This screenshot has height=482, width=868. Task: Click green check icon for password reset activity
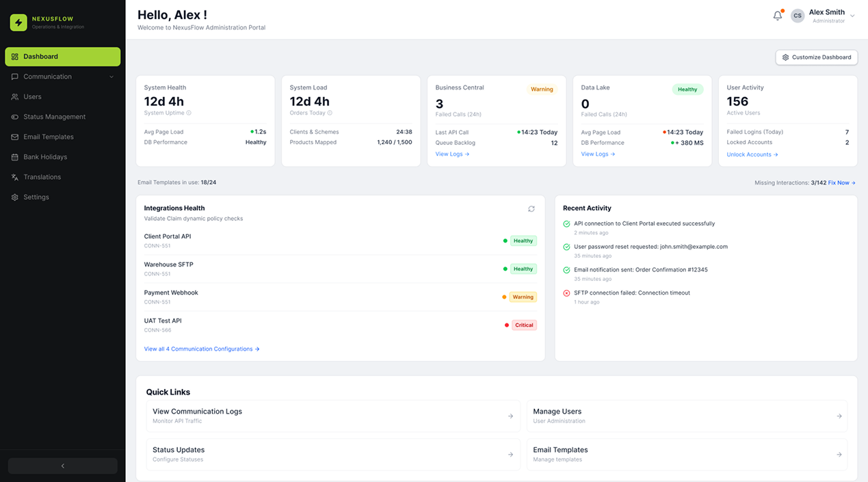pos(566,247)
